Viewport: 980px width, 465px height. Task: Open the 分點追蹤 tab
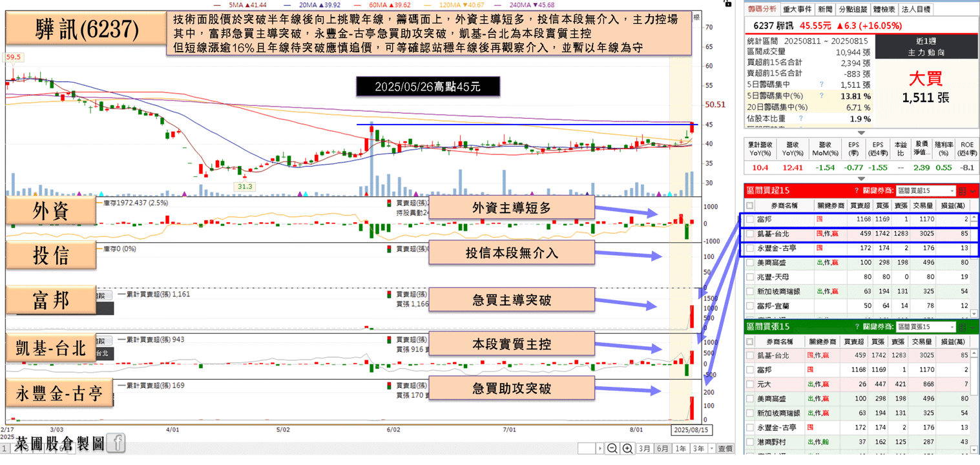point(852,9)
